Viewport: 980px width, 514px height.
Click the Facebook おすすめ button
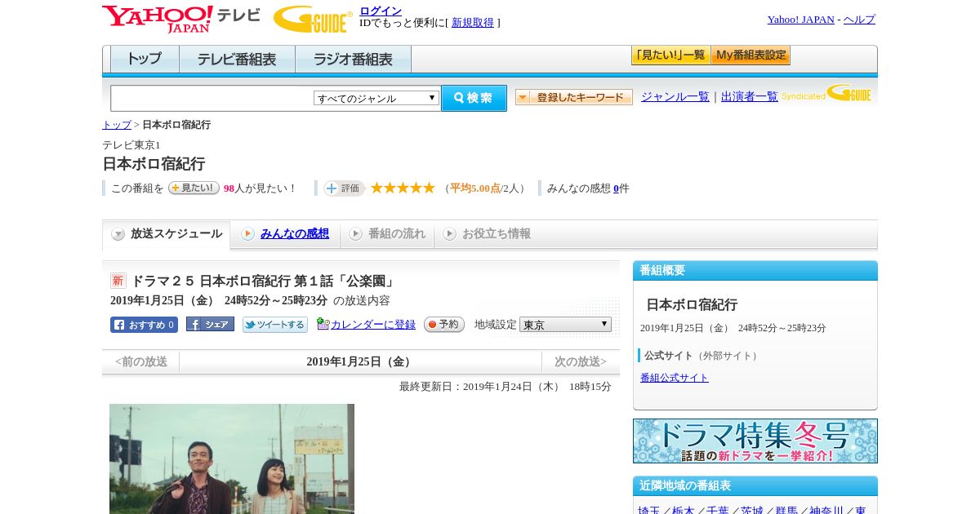(144, 325)
